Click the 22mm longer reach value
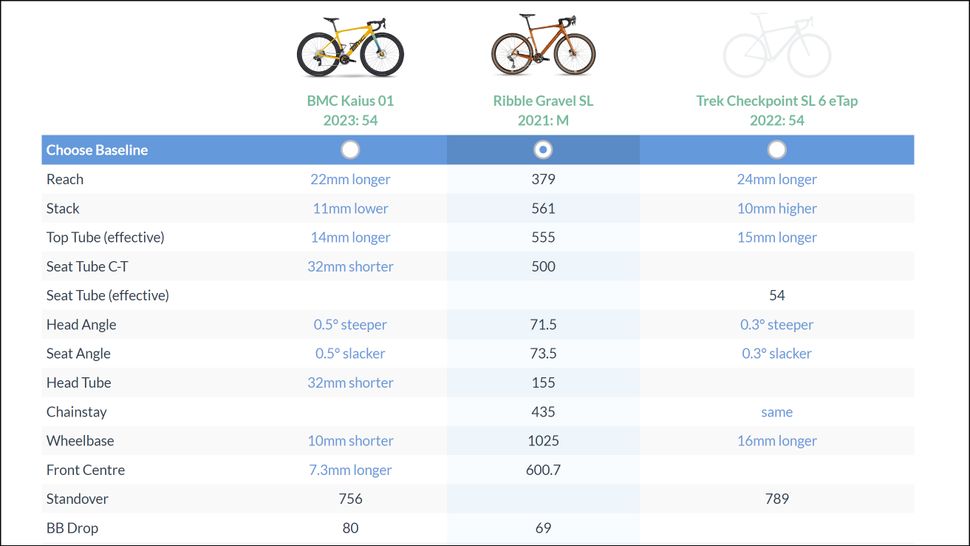Viewport: 970px width, 546px height. 350,179
